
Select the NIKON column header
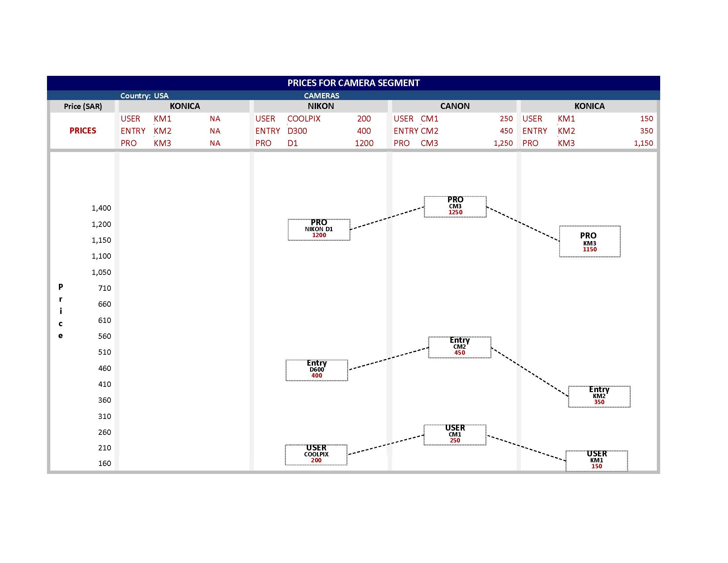(x=321, y=106)
